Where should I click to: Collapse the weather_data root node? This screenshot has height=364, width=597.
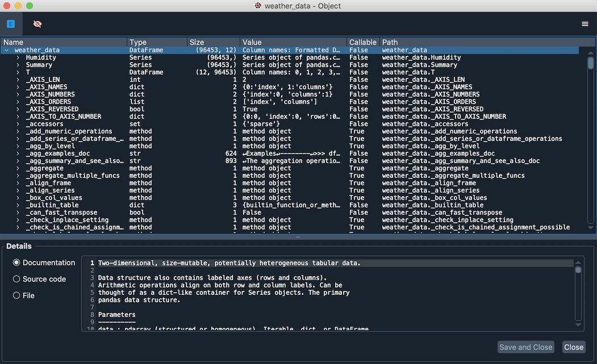pos(6,50)
